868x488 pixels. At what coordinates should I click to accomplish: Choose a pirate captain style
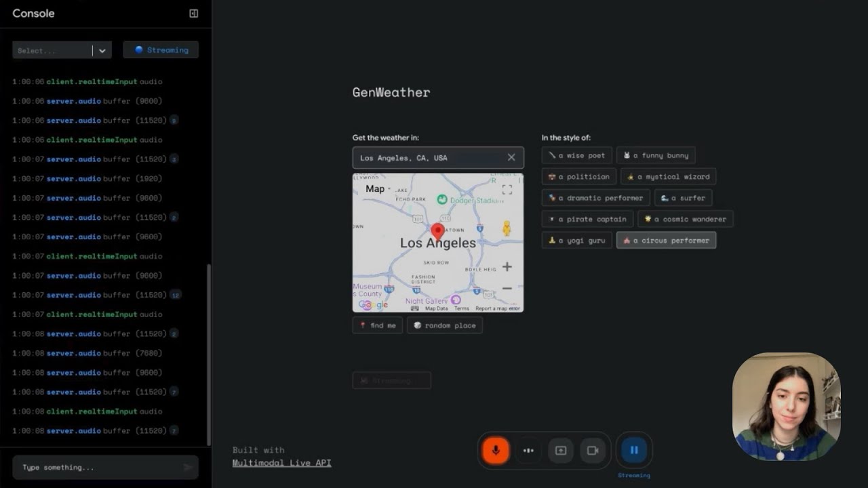pos(587,219)
